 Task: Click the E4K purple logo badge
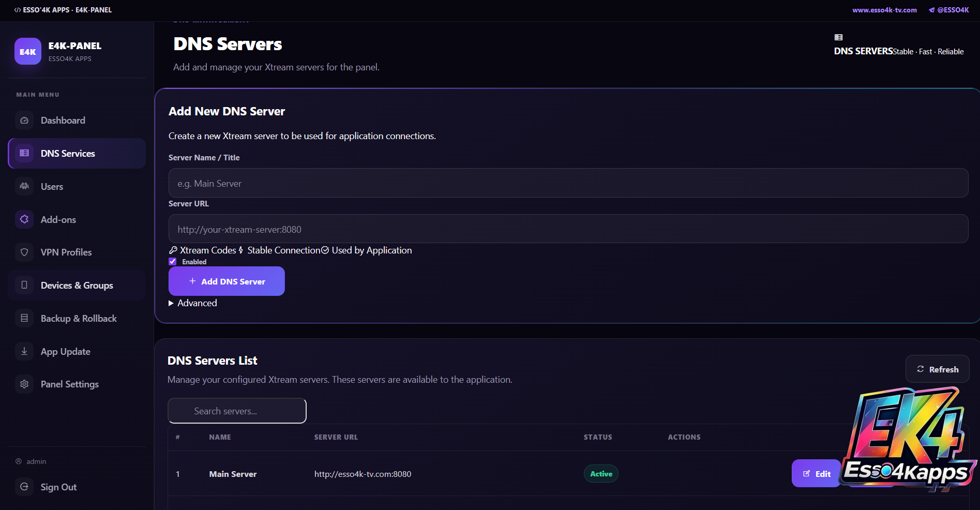(28, 51)
